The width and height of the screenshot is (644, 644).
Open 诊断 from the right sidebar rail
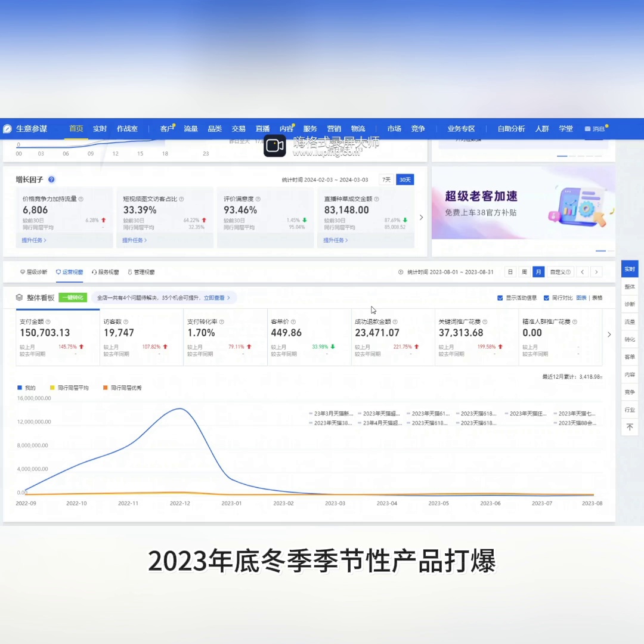pos(630,304)
